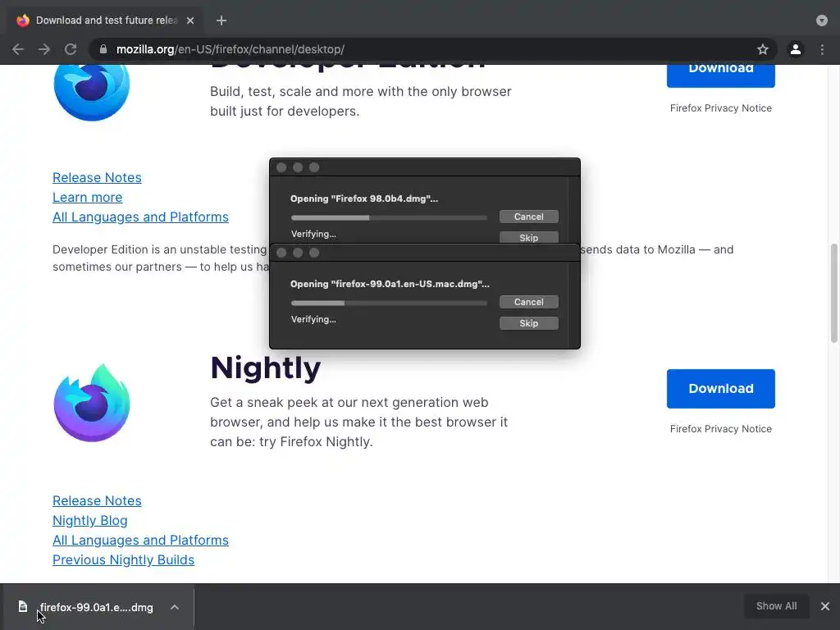Cancel opening Firefox 98.0b4.dmg

[x=529, y=217]
